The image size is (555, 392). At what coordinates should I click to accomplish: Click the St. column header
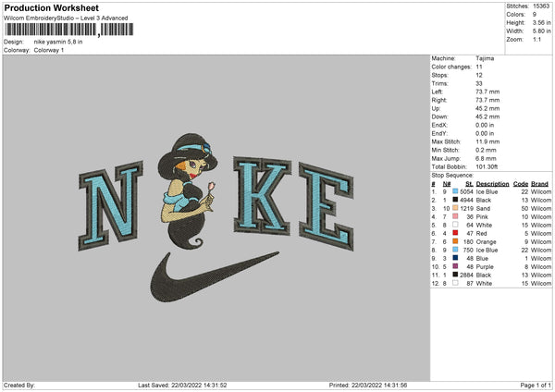[x=469, y=184]
